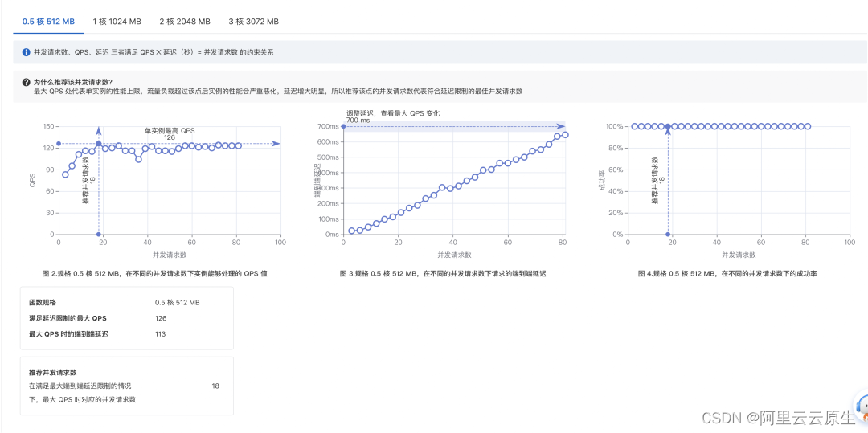
Task: Click the recommended concurrency value 18 in the card
Action: pyautogui.click(x=215, y=386)
